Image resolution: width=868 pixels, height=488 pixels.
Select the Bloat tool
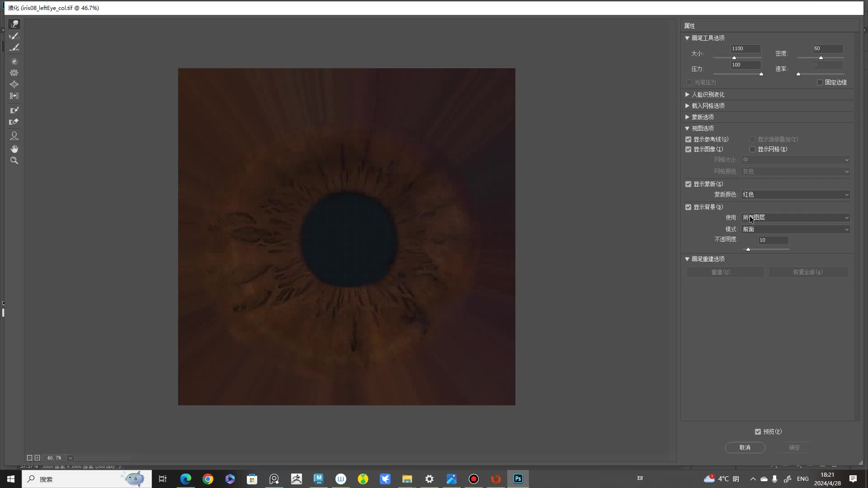click(x=14, y=84)
